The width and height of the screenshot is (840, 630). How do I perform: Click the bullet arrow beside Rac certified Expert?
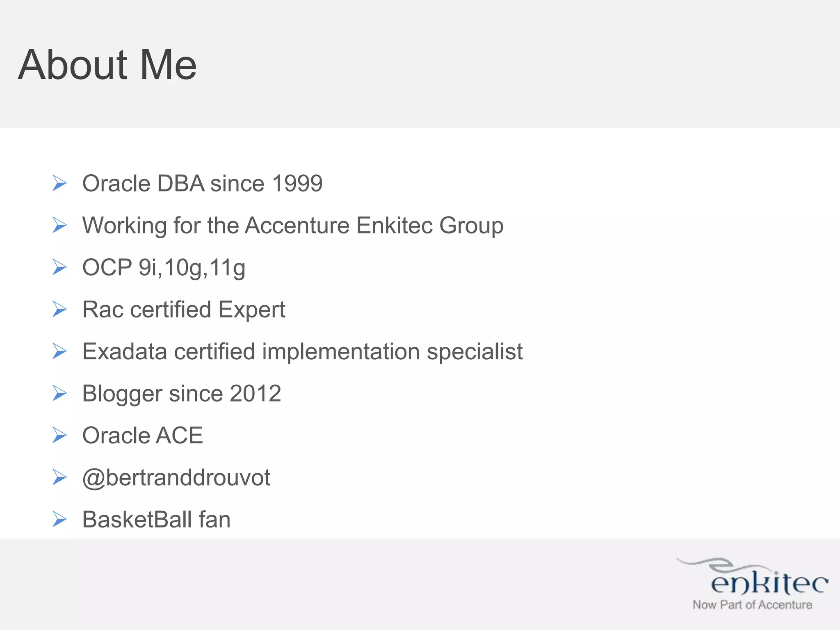click(60, 309)
